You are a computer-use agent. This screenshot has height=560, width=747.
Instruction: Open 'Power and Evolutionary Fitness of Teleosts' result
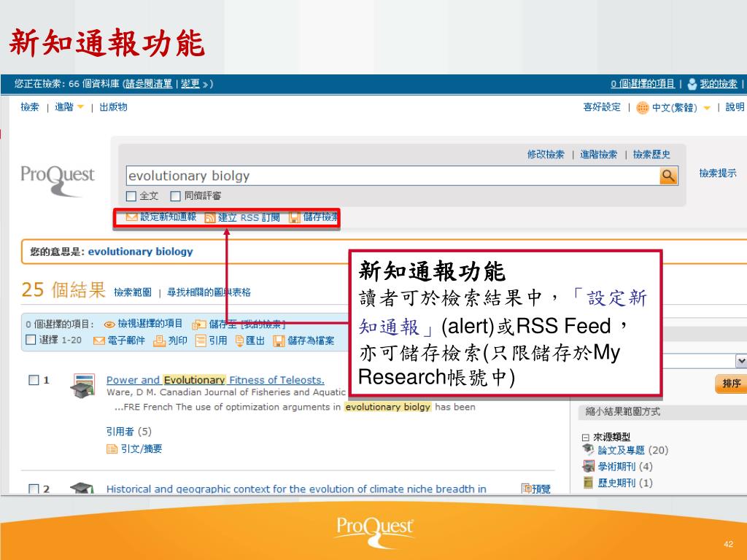(215, 380)
